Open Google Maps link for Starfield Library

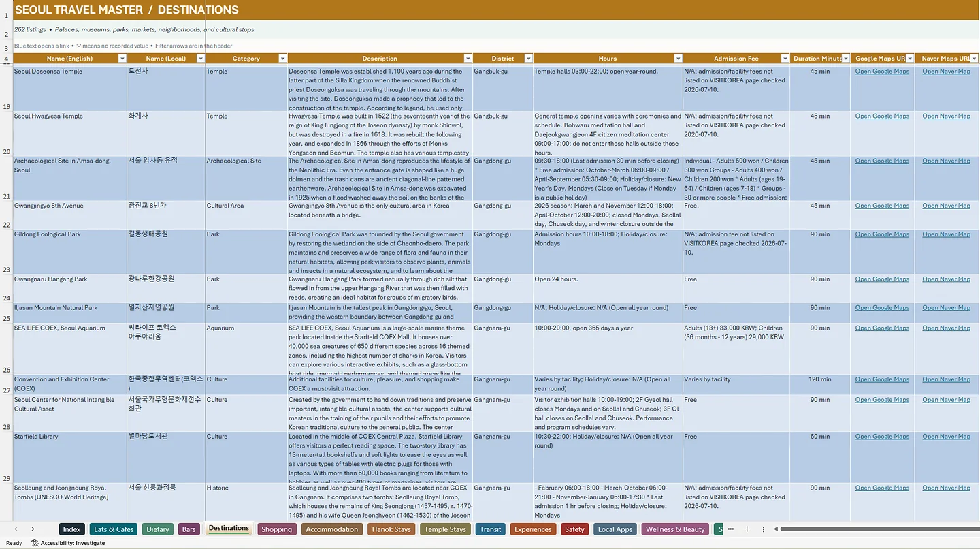click(882, 437)
